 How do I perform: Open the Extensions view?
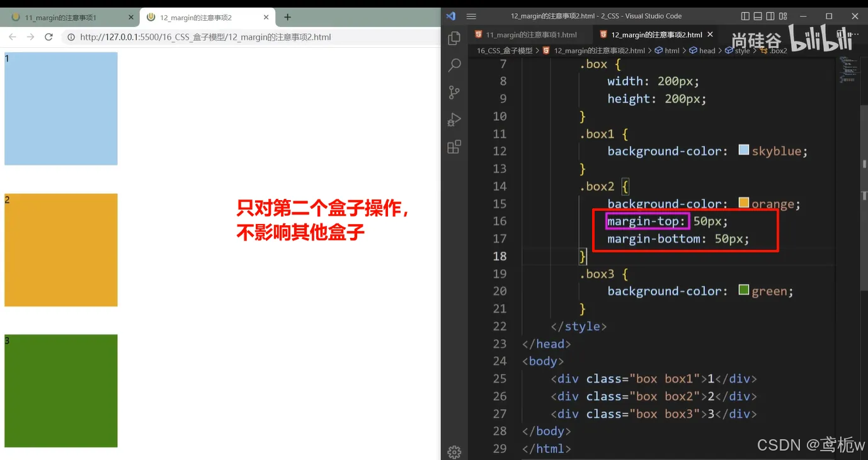[x=454, y=147]
